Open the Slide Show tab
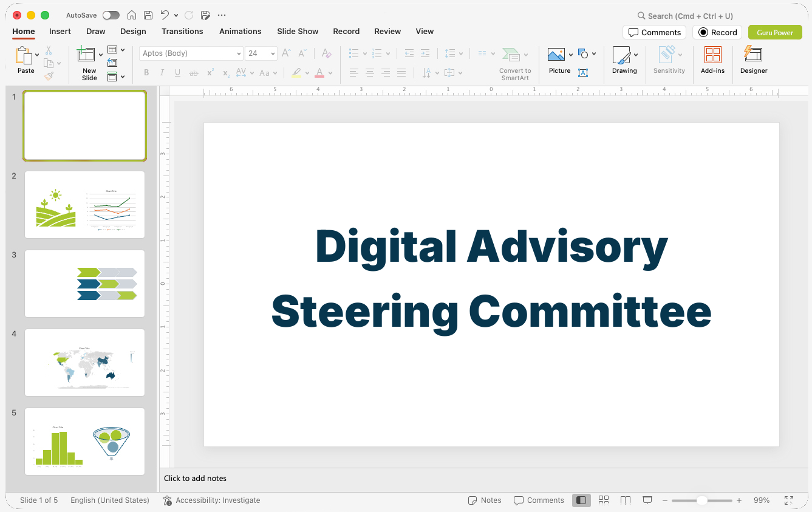Image resolution: width=812 pixels, height=512 pixels. coord(298,31)
